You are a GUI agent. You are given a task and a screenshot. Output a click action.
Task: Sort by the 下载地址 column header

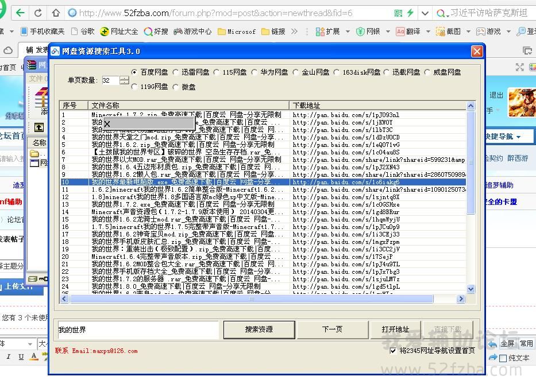pyautogui.click(x=378, y=105)
